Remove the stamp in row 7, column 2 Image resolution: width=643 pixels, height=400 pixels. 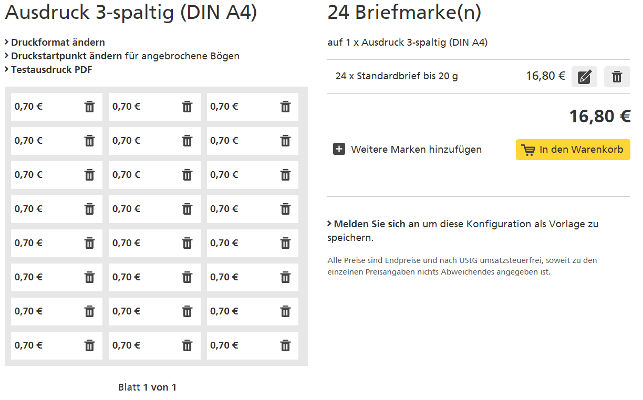coord(187,311)
